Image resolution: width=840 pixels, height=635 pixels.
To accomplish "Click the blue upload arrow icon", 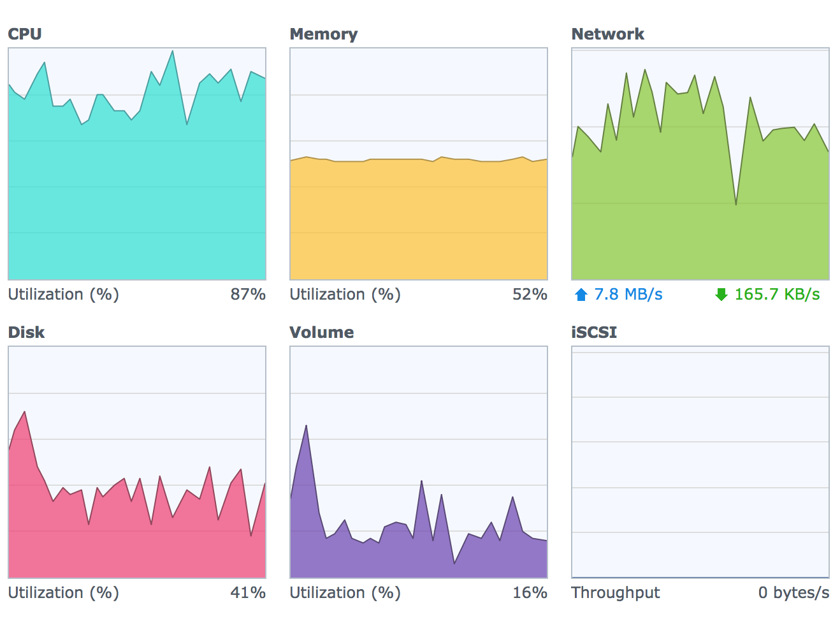I will coord(581,295).
